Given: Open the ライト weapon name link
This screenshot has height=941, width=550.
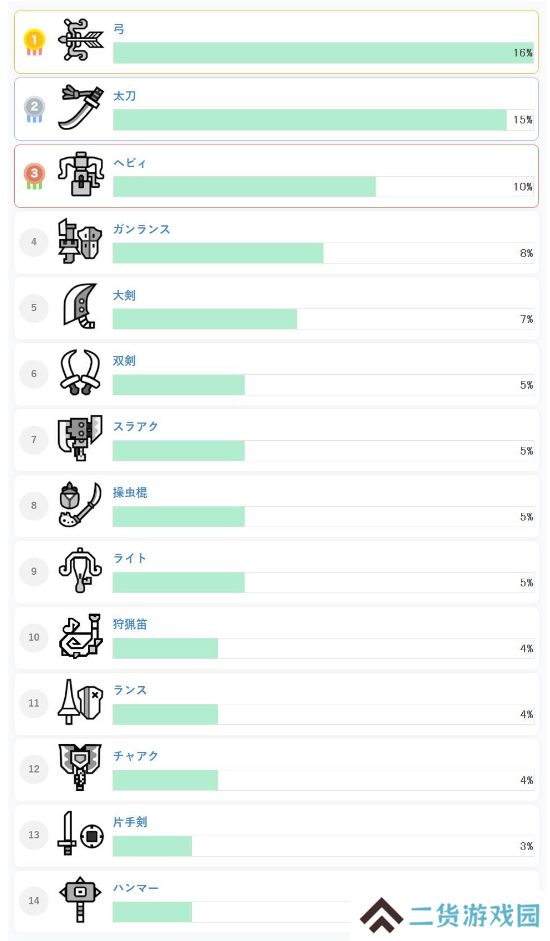Looking at the screenshot, I should point(130,558).
